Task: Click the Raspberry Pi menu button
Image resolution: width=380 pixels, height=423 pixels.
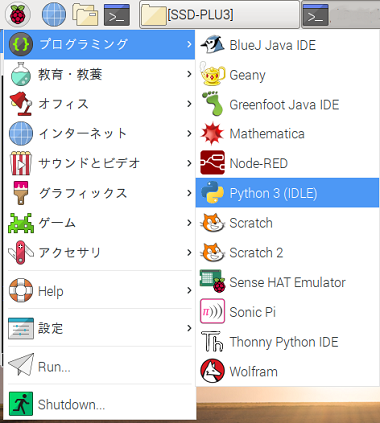Action: 18,15
